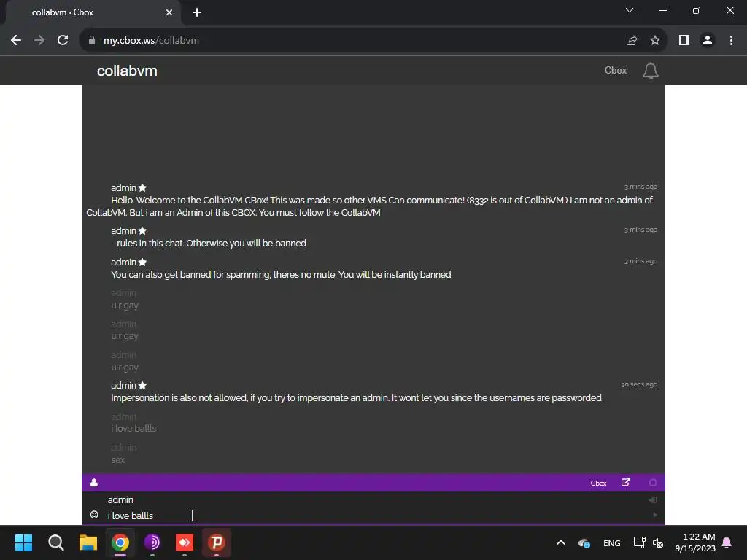The width and height of the screenshot is (747, 560).
Task: Click the refresh circle in purple bar
Action: click(x=653, y=483)
